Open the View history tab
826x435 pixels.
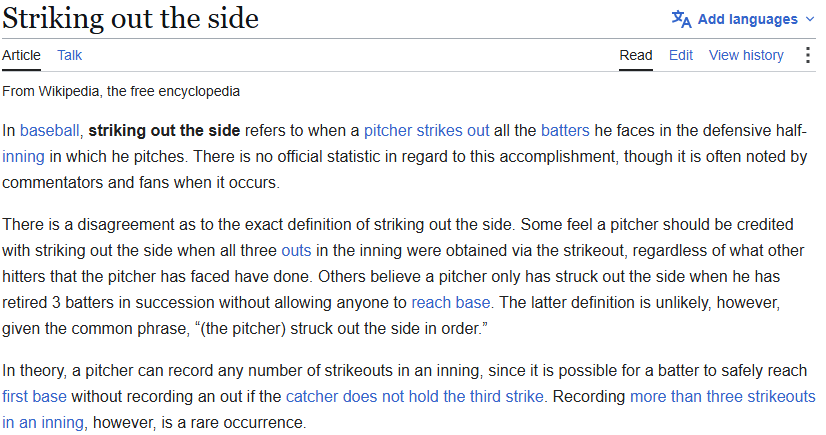coord(746,55)
